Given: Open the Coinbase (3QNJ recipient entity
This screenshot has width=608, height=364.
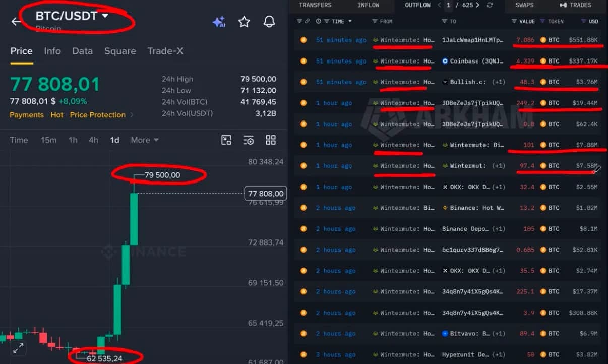Looking at the screenshot, I should (x=472, y=61).
